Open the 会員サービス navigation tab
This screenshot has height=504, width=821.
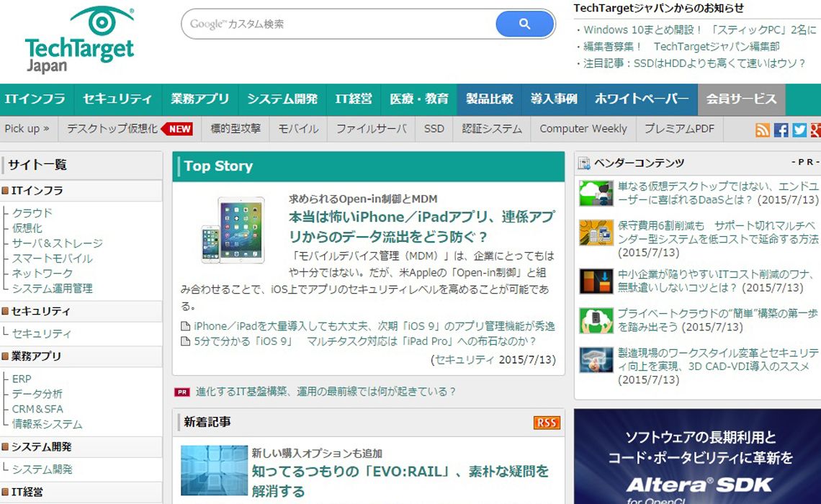pos(741,99)
